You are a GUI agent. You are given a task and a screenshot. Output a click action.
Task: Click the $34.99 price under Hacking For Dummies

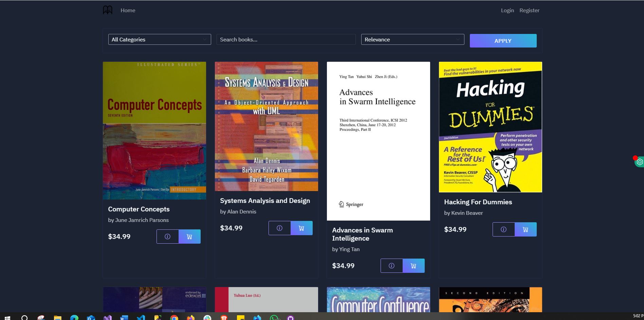coord(455,229)
